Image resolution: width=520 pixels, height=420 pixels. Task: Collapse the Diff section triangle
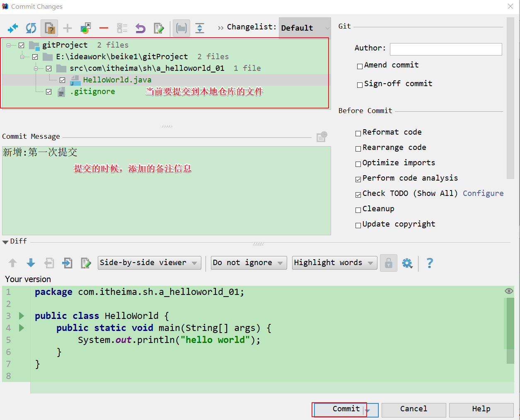(5, 242)
